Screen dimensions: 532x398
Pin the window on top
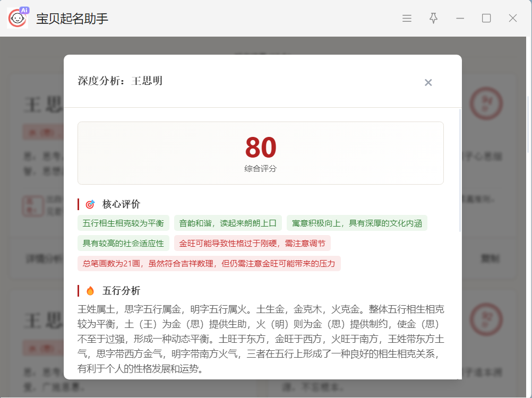(x=433, y=19)
